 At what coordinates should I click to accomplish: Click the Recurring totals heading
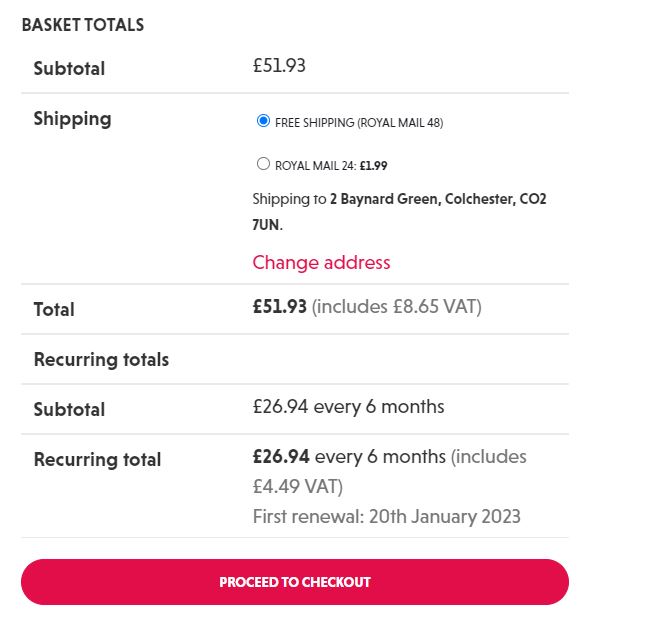pos(101,359)
